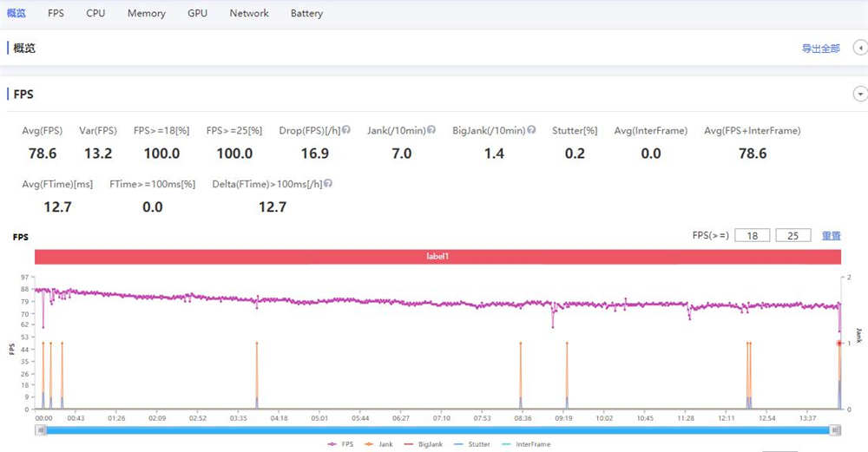This screenshot has width=868, height=452.
Task: Collapse the FPS section chevron
Action: [860, 94]
